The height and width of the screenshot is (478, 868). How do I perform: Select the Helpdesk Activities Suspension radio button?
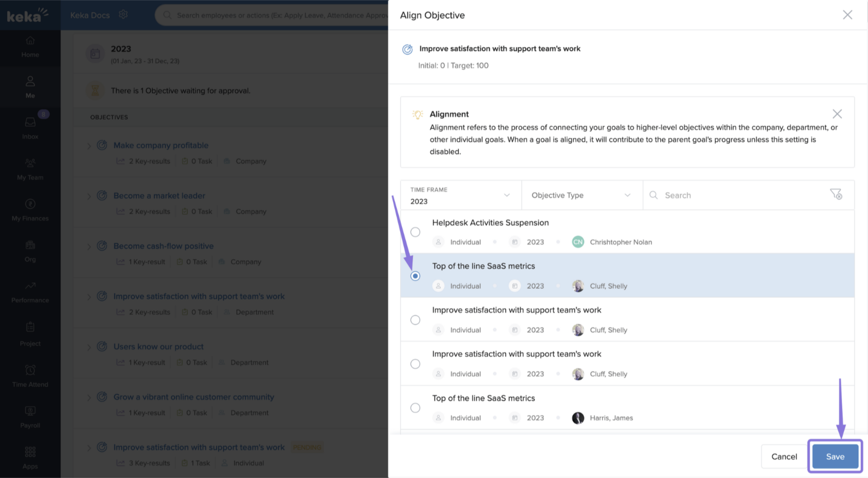pos(415,232)
